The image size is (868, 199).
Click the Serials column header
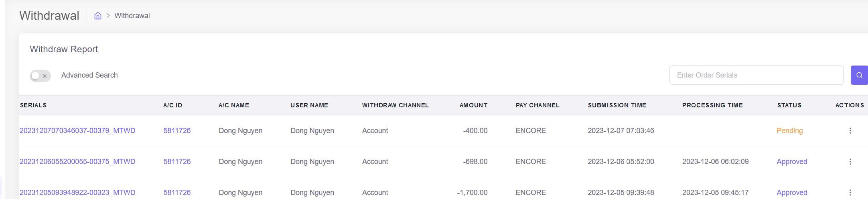(33, 105)
